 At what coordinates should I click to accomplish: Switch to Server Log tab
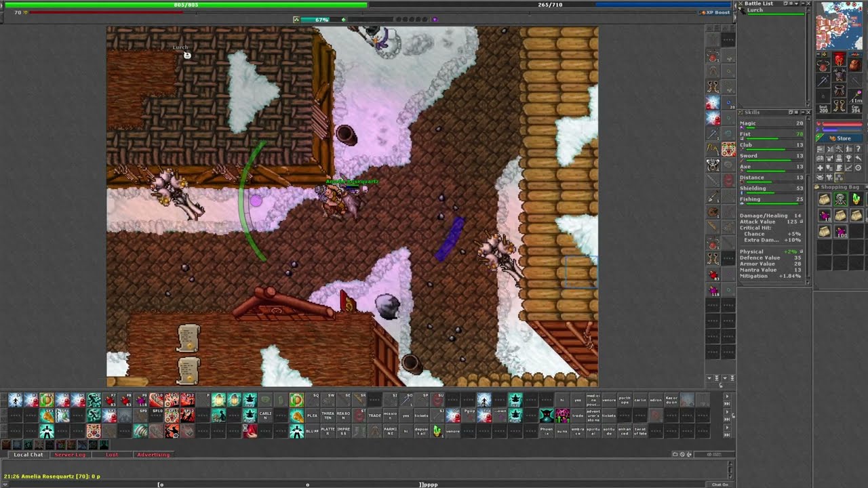(x=71, y=455)
